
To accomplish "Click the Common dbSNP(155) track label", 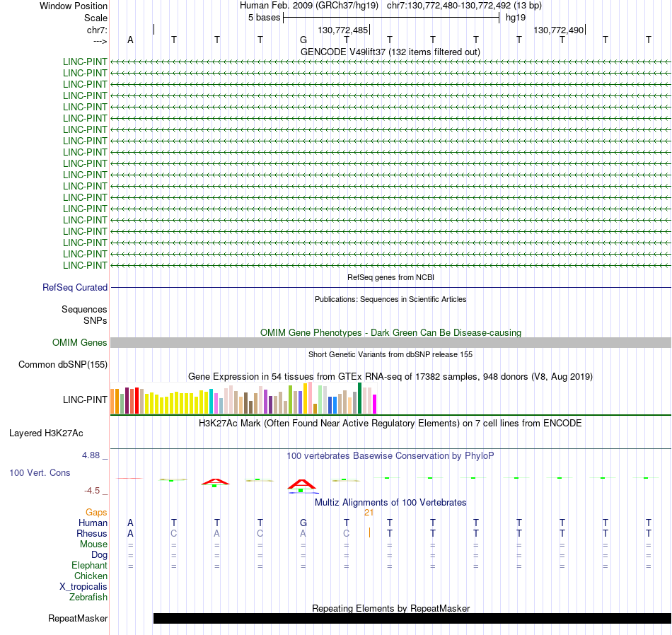I will pyautogui.click(x=63, y=365).
